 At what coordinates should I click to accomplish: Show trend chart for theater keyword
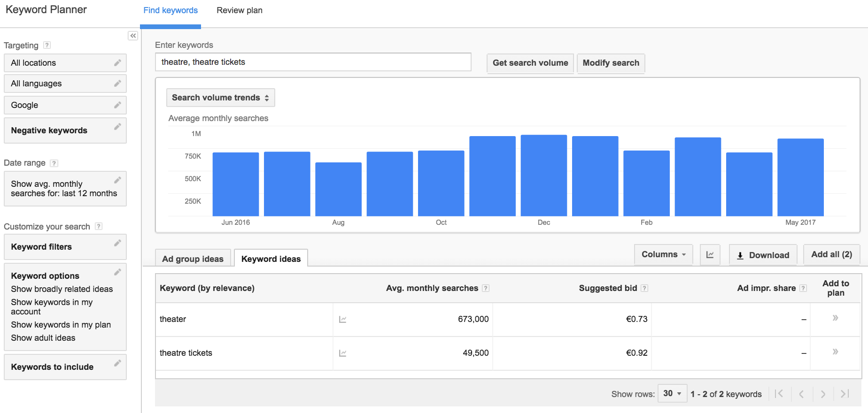343,320
